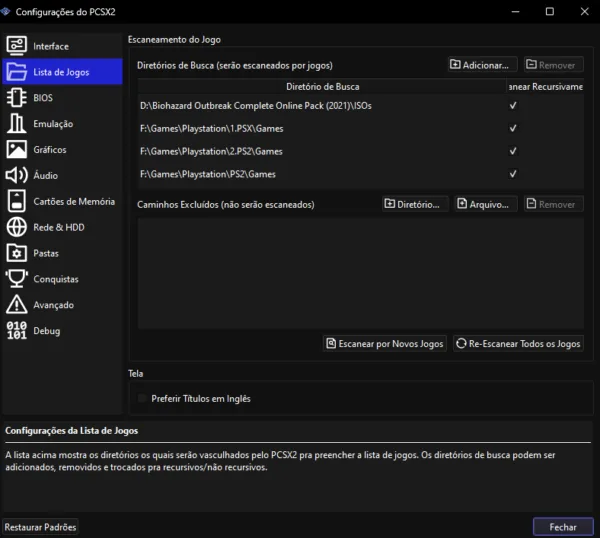Screen dimensions: 600x538
Task: Open the Conquistas trophy icon
Action: [x=16, y=279]
